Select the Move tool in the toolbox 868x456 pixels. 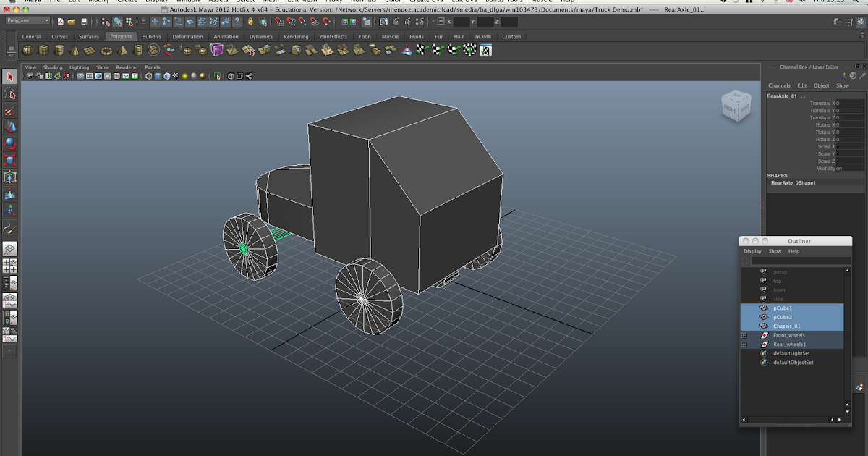pos(9,127)
